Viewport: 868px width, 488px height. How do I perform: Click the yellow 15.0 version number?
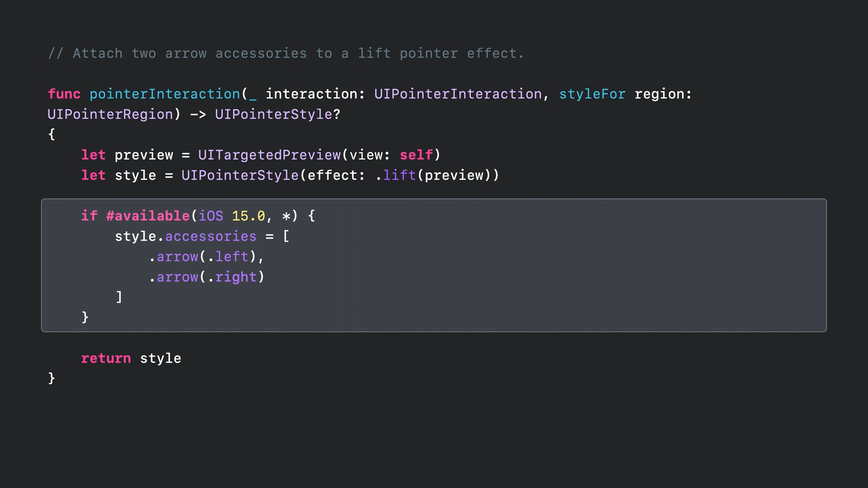248,216
